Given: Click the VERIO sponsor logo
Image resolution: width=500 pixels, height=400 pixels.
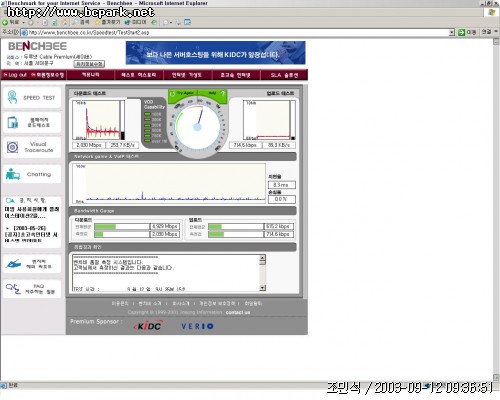Looking at the screenshot, I should (x=197, y=326).
